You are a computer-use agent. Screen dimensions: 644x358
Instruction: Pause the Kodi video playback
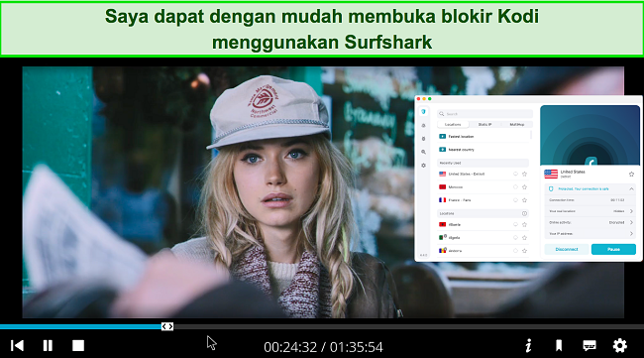[48, 346]
